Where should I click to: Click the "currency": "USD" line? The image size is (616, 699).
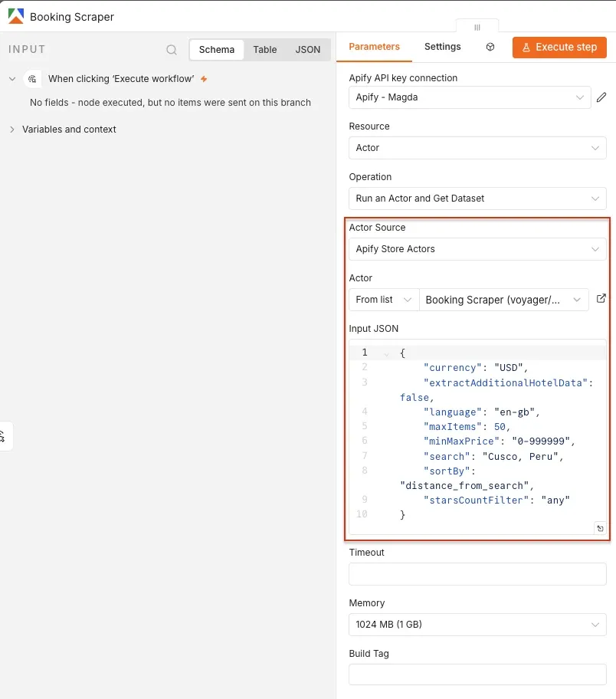click(476, 368)
